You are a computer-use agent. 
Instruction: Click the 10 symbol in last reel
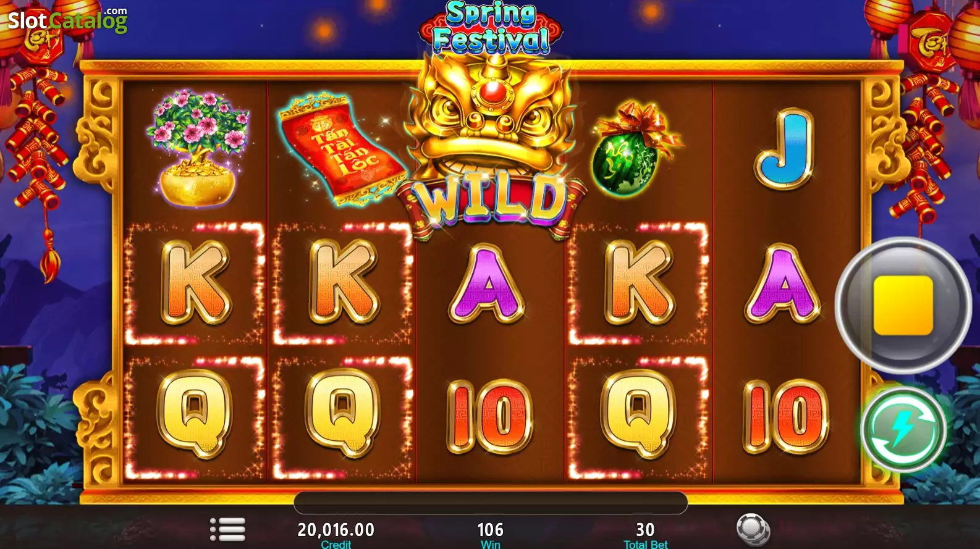(785, 416)
